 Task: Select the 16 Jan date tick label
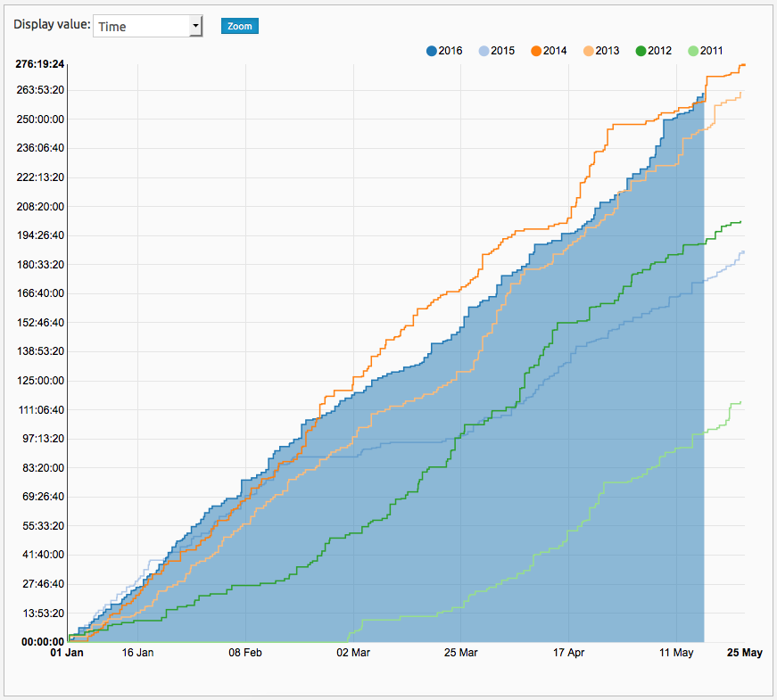(x=137, y=653)
